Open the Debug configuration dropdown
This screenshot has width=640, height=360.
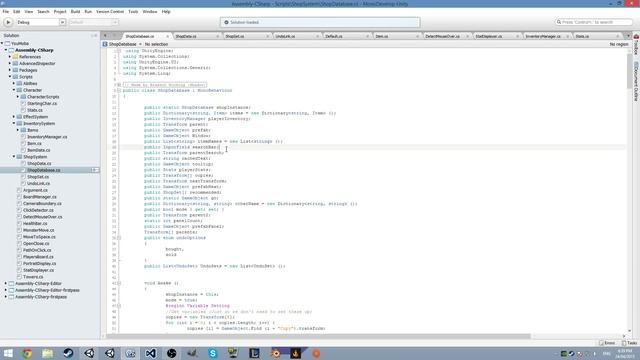[x=40, y=22]
